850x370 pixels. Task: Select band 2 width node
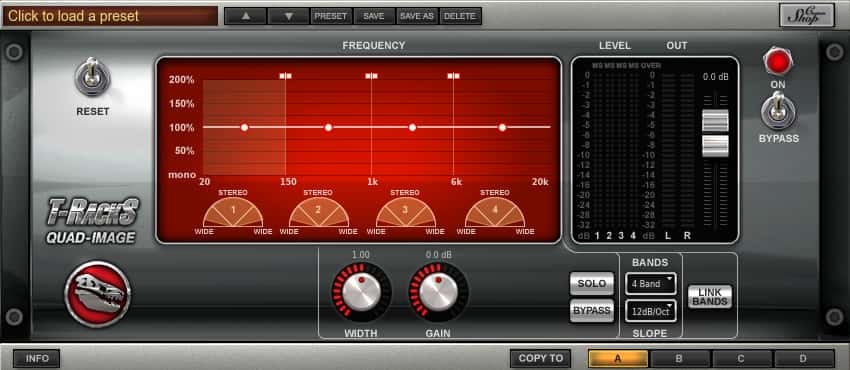[x=328, y=127]
